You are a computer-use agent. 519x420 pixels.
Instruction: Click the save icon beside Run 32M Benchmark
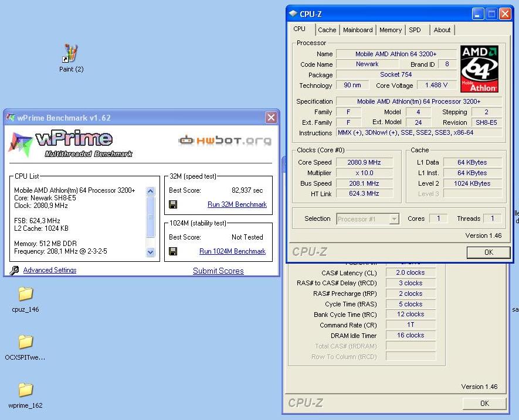tap(173, 204)
